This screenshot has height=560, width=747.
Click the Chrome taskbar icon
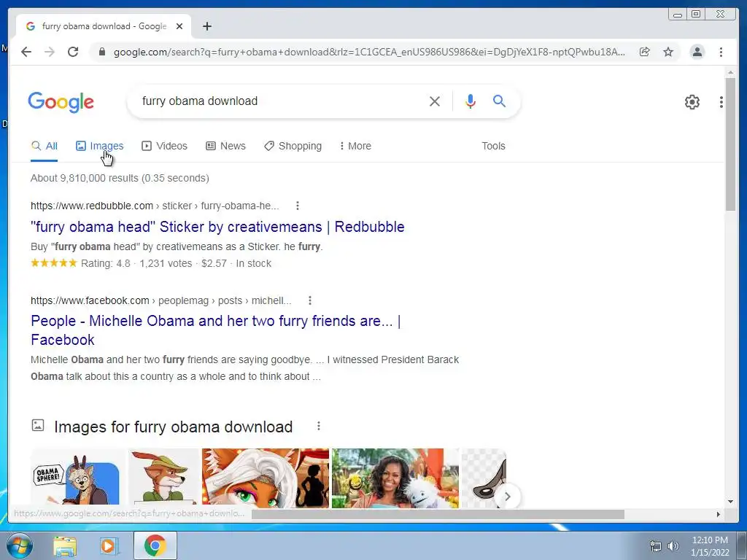[x=155, y=545]
